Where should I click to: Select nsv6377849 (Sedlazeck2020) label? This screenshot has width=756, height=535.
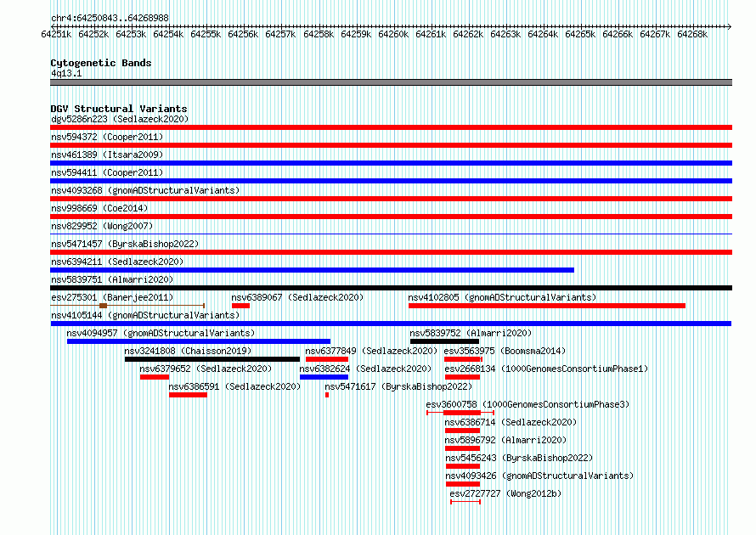(x=371, y=351)
